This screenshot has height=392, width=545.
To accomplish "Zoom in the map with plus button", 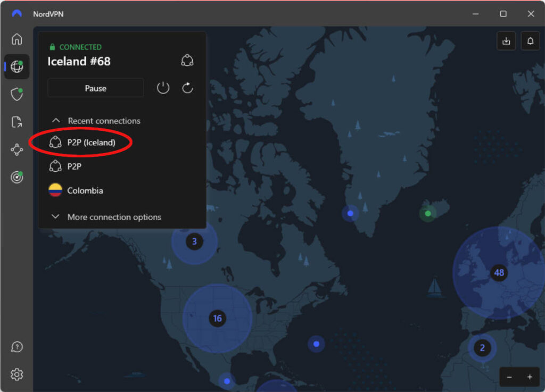I will [530, 377].
